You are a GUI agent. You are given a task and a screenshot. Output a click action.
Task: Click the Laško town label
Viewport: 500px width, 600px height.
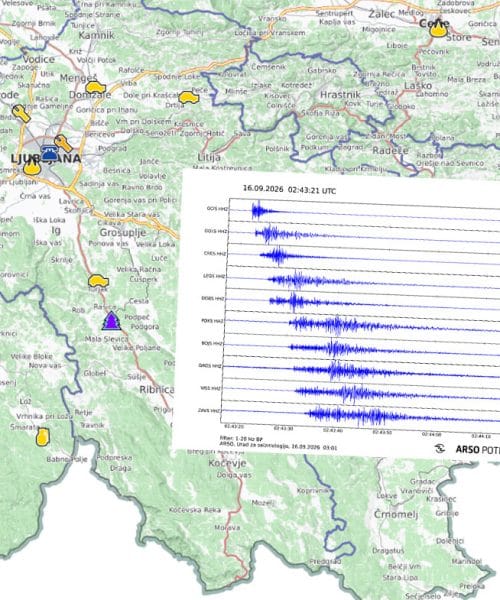tap(418, 85)
